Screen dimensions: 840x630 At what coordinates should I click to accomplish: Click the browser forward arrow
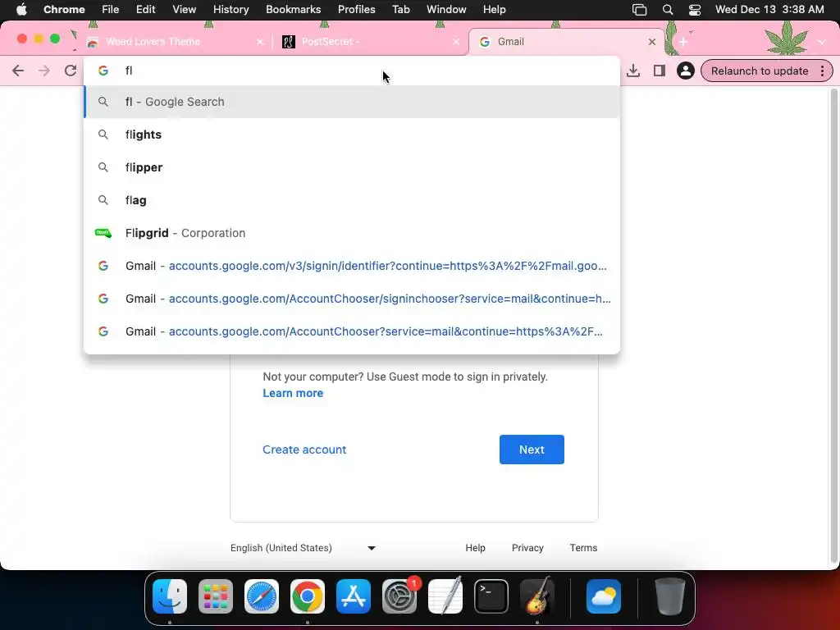(x=44, y=71)
